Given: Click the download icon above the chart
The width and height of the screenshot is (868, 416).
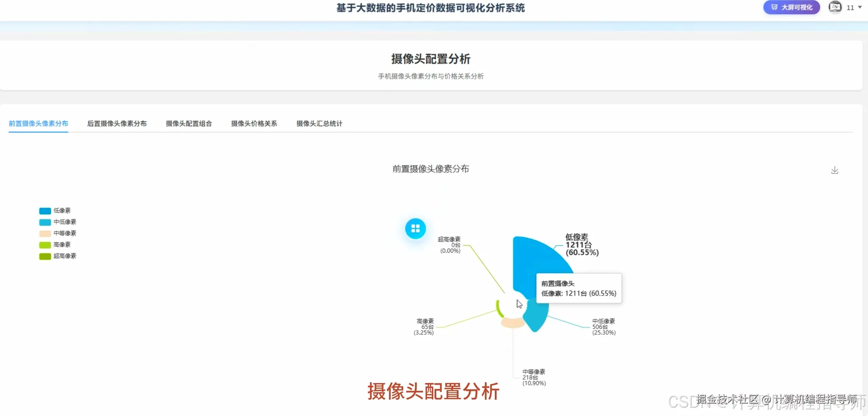Looking at the screenshot, I should point(834,170).
